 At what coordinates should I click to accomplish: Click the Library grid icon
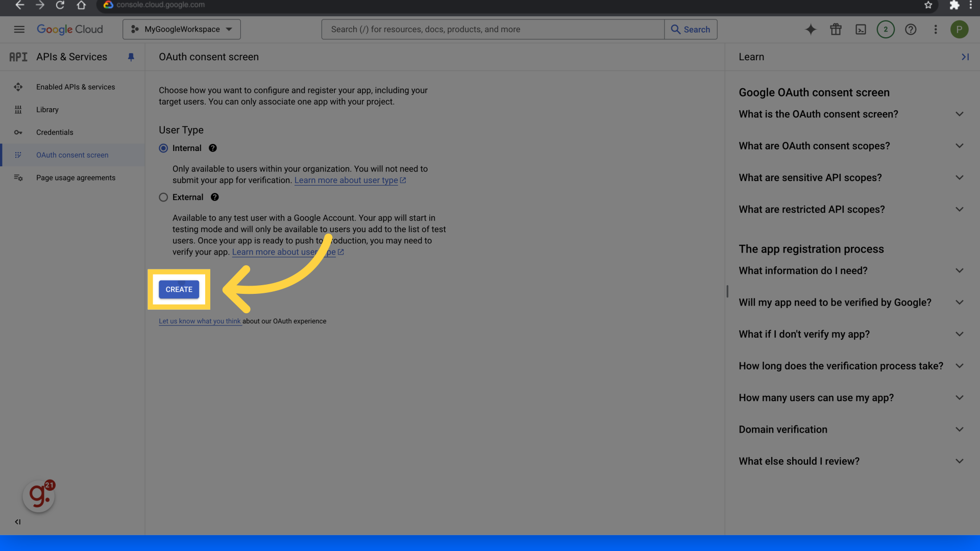pos(18,110)
